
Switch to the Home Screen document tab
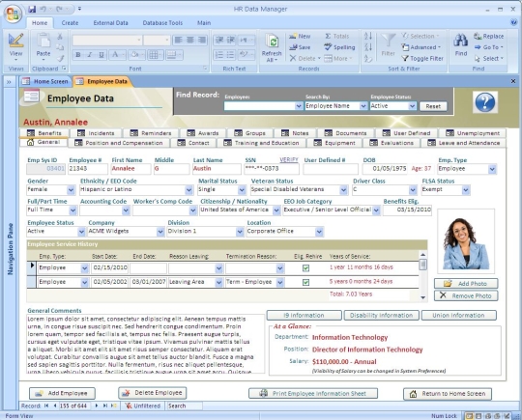(x=46, y=81)
